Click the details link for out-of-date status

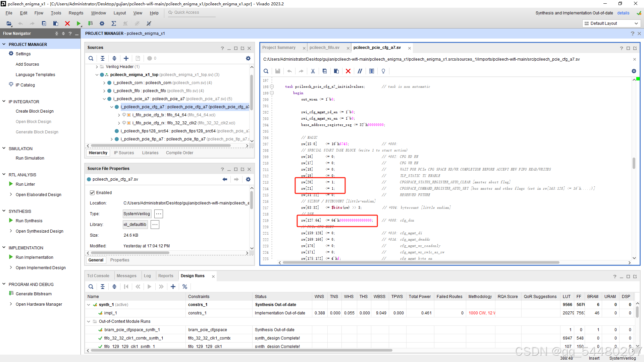coord(623,13)
